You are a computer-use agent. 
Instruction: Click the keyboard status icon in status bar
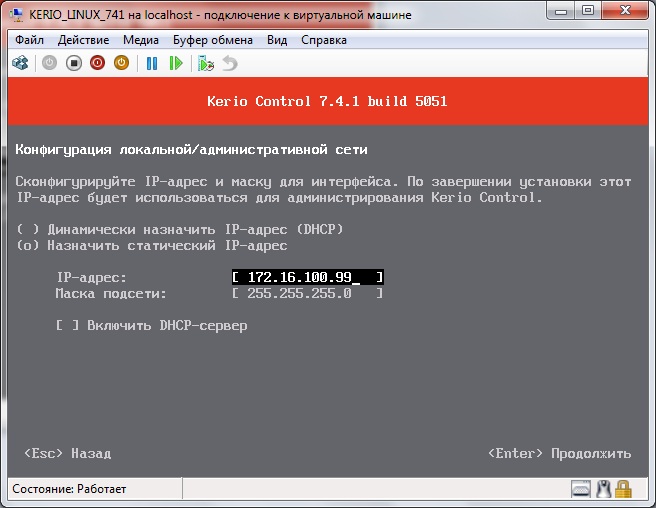581,489
